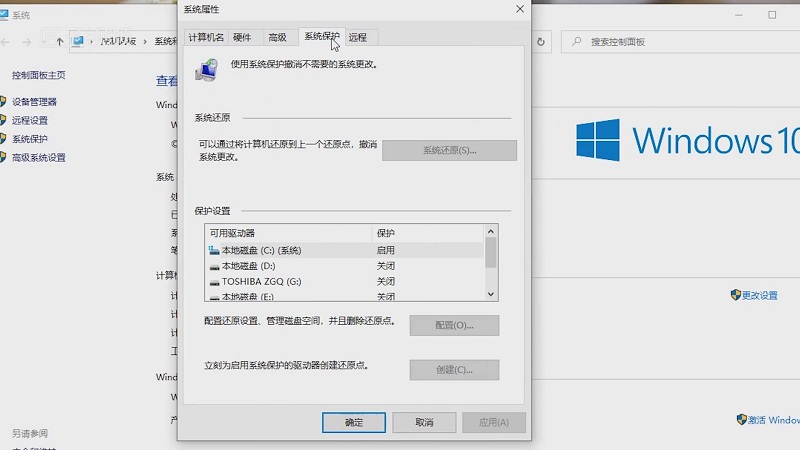800x450 pixels.
Task: Select the 高级 tab
Action: click(278, 37)
